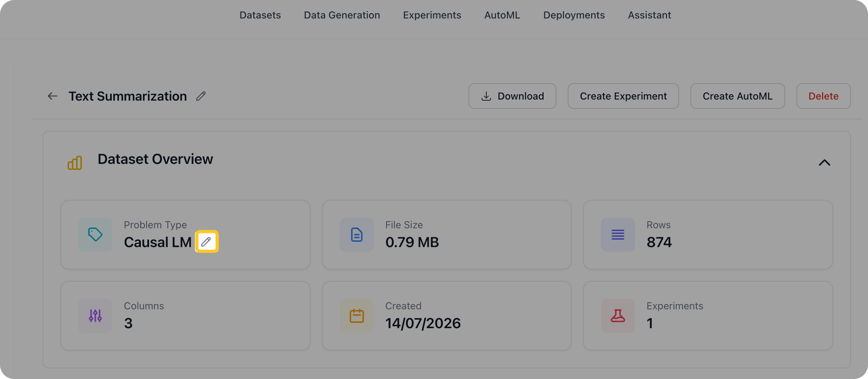Image resolution: width=868 pixels, height=379 pixels.
Task: Click the 0.79 MB file size value
Action: (x=412, y=242)
